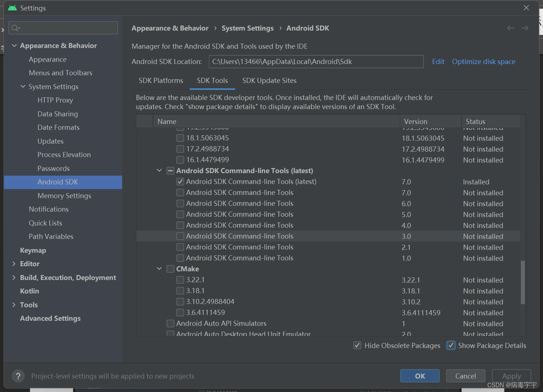Check the CMake 3.22.1 checkbox

[x=180, y=280]
